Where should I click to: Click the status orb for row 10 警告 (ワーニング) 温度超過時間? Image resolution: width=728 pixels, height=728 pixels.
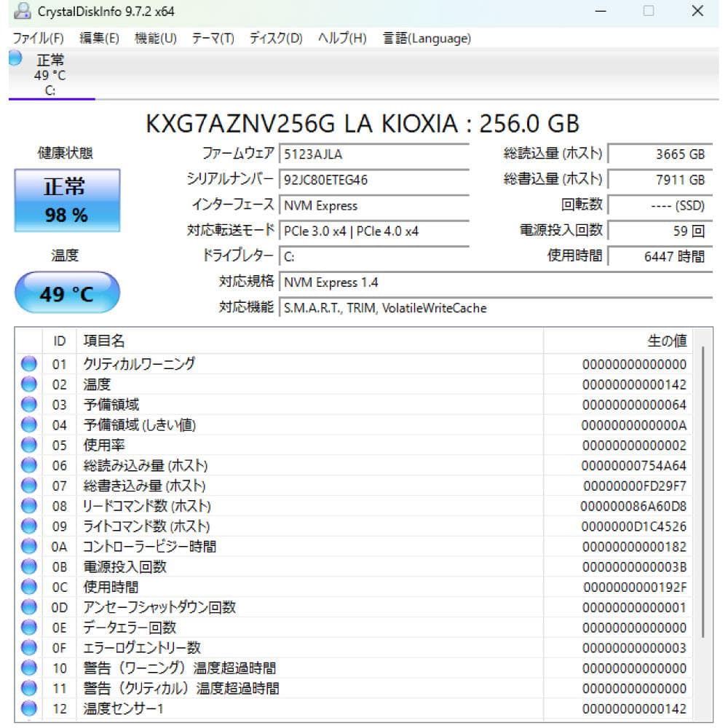29,668
